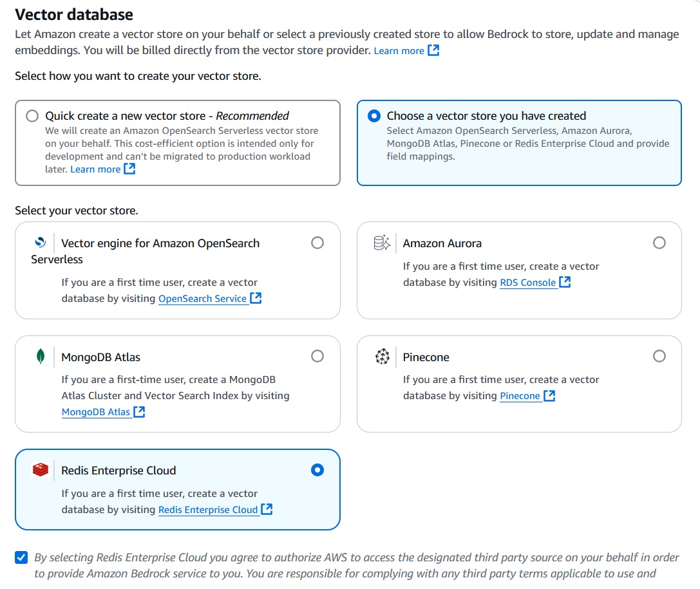Viewport: 700px width, 589px height.
Task: Select the Pinecone radio button
Action: (659, 355)
